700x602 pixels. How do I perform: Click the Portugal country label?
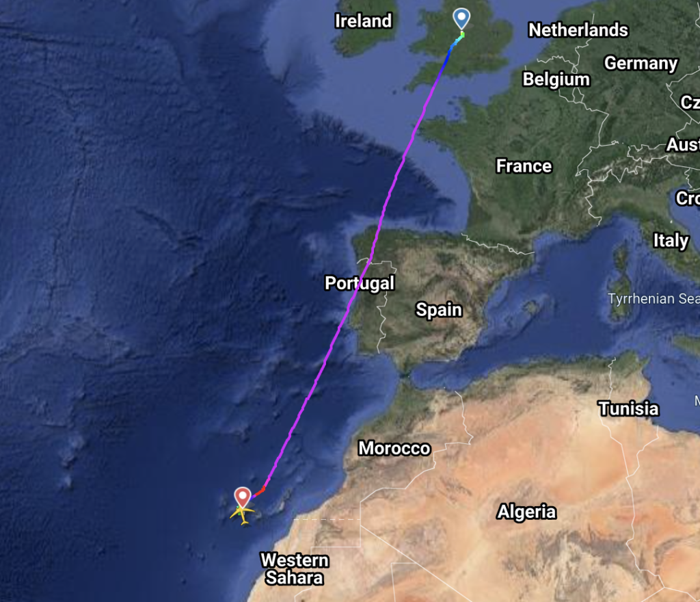(360, 283)
